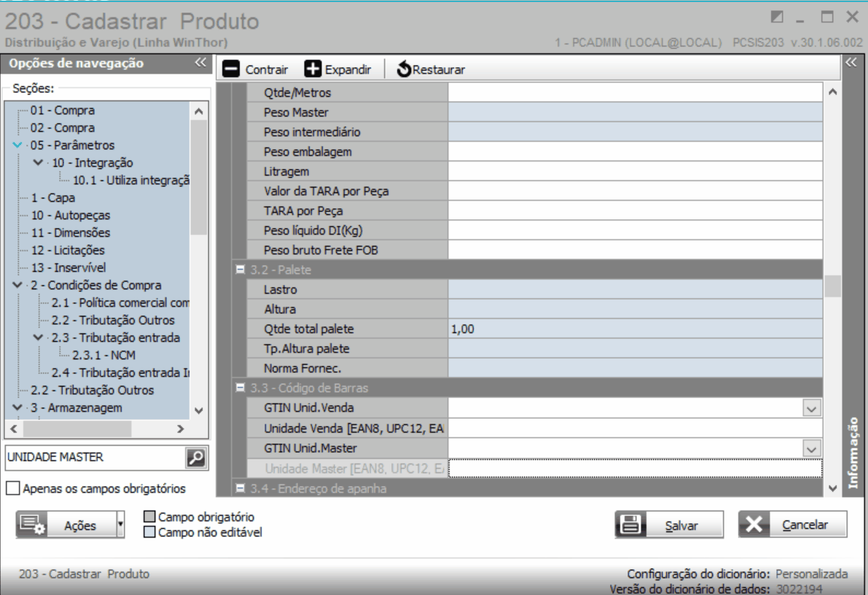Click the Contrair minus icon
Screen dimensions: 868x595
click(231, 69)
